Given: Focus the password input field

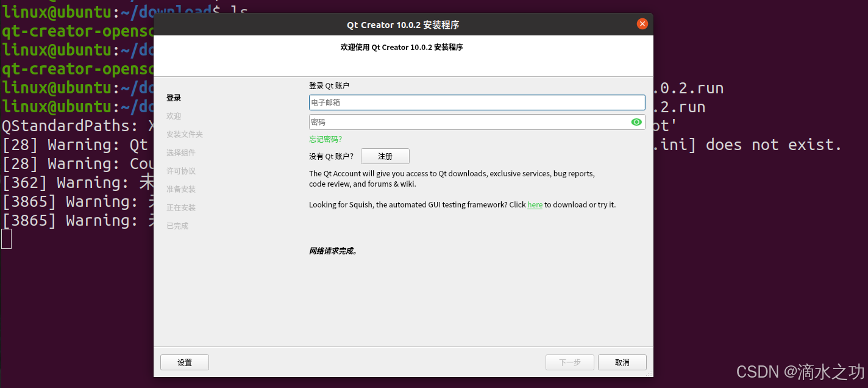Looking at the screenshot, I should (x=477, y=122).
